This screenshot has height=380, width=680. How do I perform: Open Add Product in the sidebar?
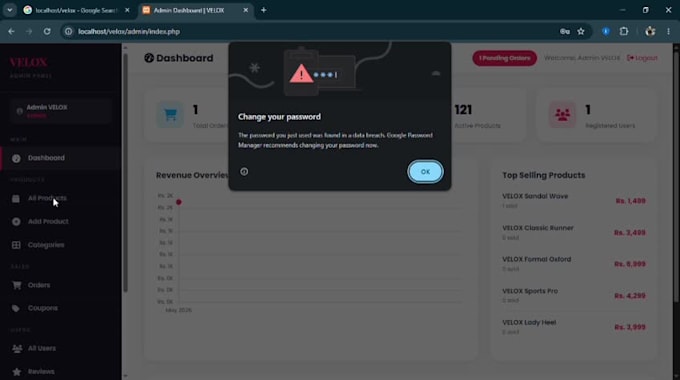(x=60, y=222)
